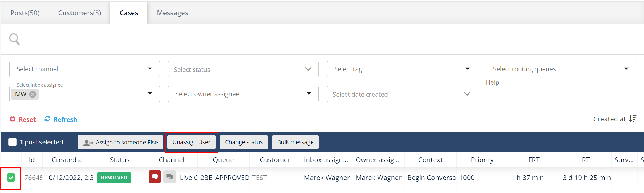Click the Status column header

(120, 160)
